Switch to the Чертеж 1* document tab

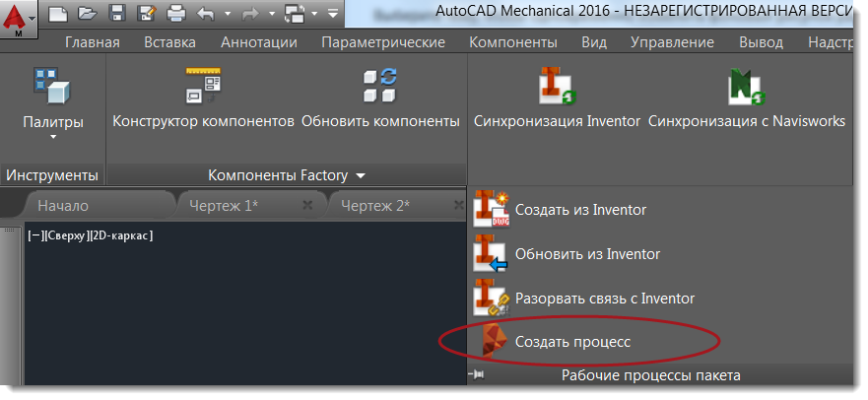[x=224, y=206]
